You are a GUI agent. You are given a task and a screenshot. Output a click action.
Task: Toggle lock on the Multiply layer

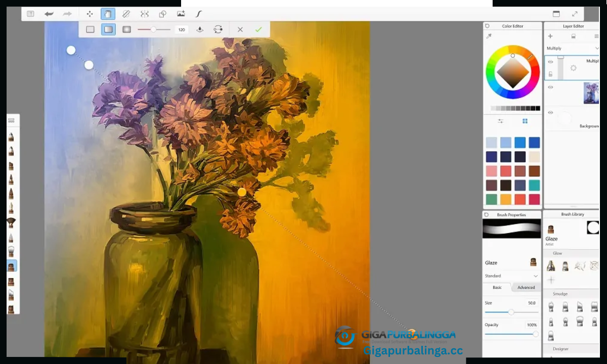(550, 74)
